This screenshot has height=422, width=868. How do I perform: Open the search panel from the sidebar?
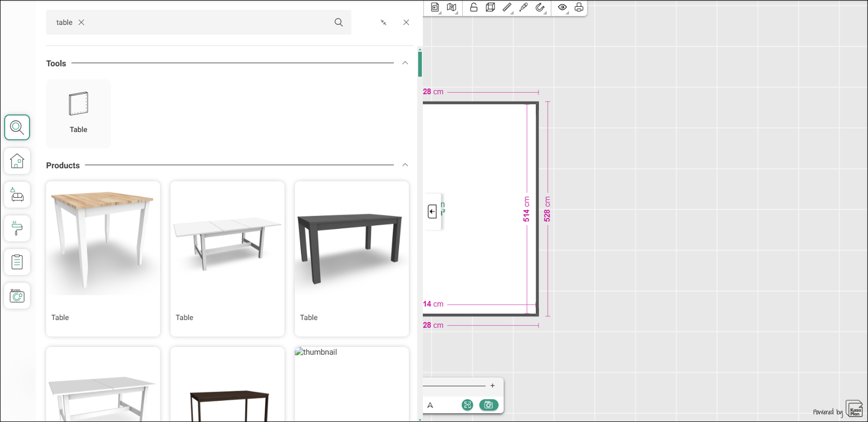tap(17, 127)
